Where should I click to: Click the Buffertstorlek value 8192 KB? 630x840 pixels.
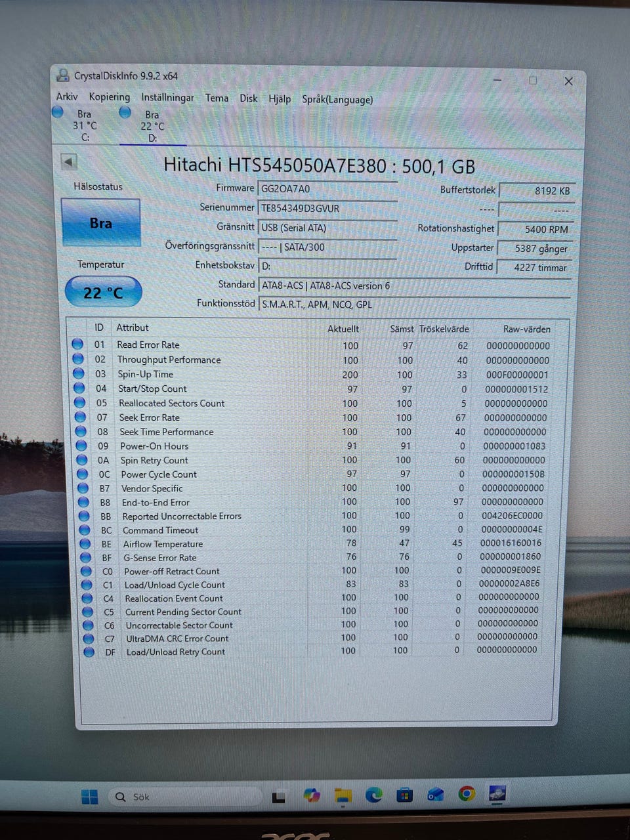point(537,191)
